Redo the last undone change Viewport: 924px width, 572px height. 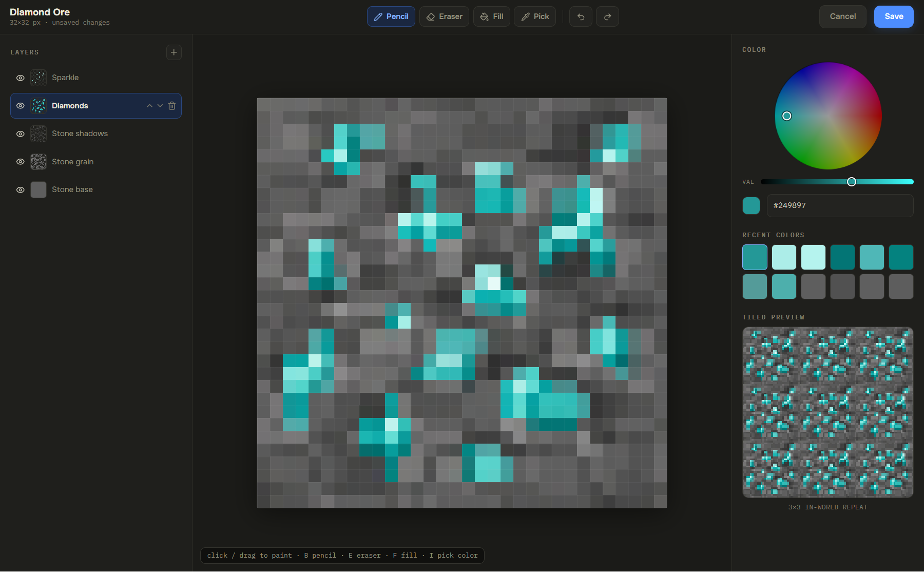(x=607, y=16)
